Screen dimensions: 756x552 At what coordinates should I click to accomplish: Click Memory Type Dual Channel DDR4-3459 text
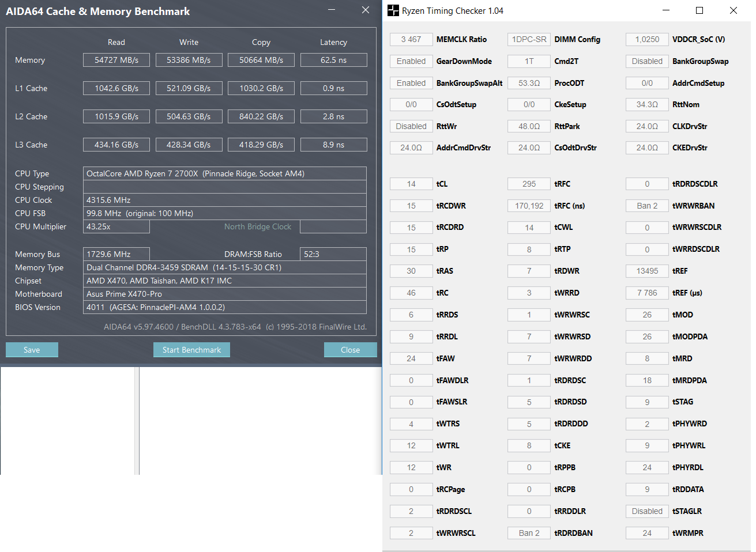(x=225, y=267)
